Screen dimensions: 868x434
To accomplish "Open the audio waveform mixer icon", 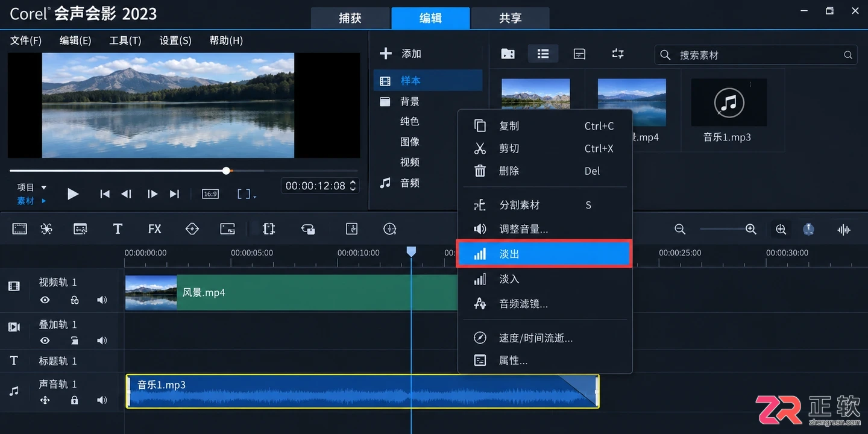I will (844, 229).
